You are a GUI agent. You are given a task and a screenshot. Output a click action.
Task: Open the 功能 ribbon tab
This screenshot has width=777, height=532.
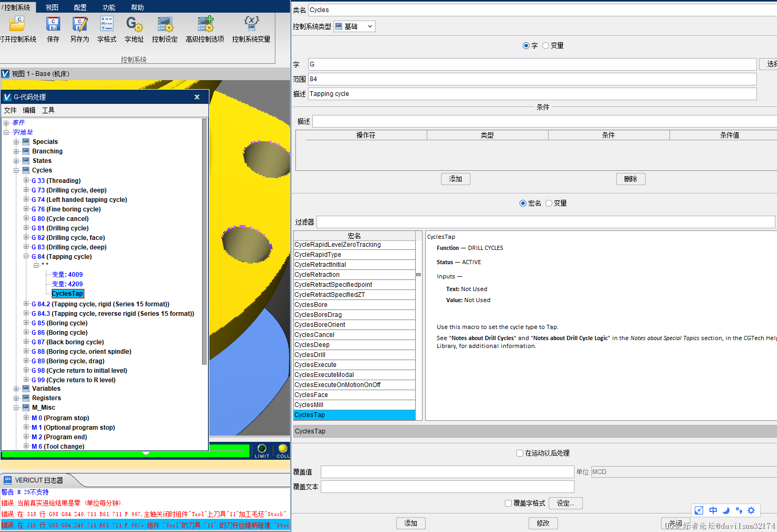coord(109,7)
